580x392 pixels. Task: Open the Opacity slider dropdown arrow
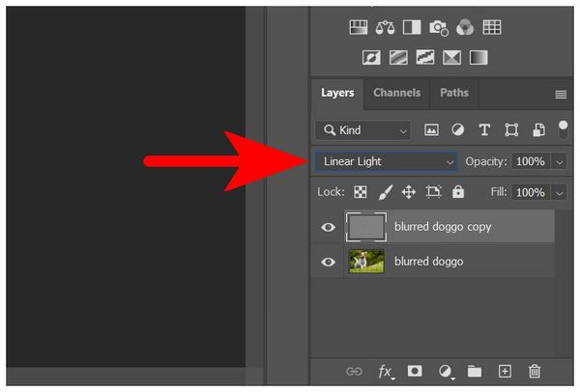point(559,162)
